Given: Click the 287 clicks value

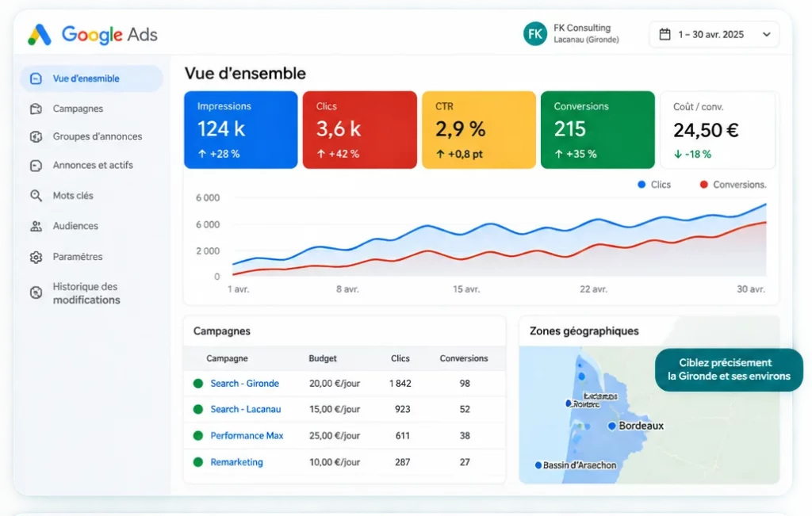Looking at the screenshot, I should pos(402,462).
